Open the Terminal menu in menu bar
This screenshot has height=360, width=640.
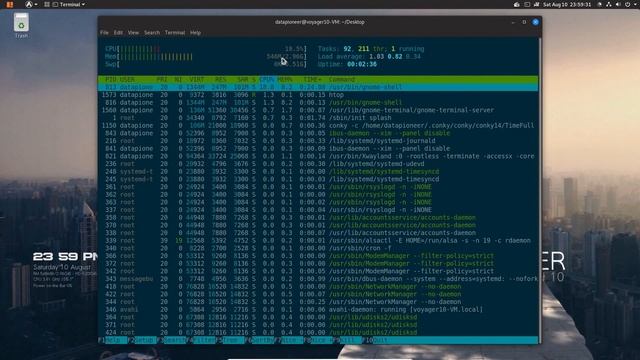click(175, 33)
